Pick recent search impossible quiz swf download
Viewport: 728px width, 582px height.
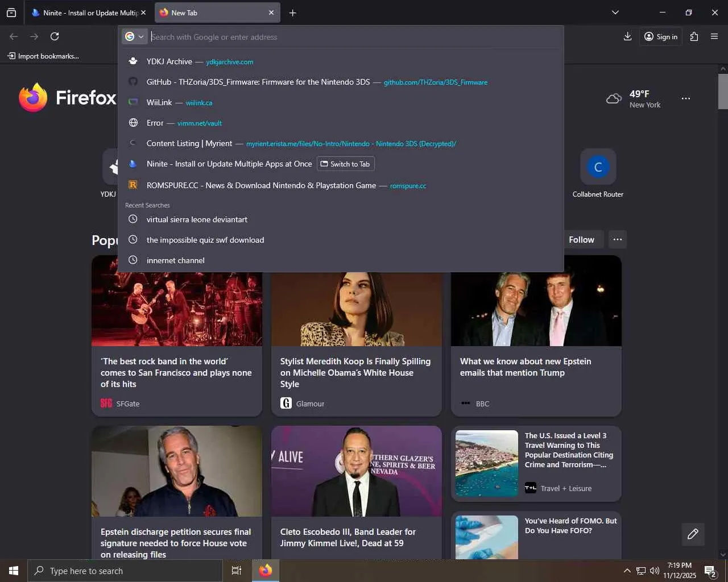[x=341, y=240]
